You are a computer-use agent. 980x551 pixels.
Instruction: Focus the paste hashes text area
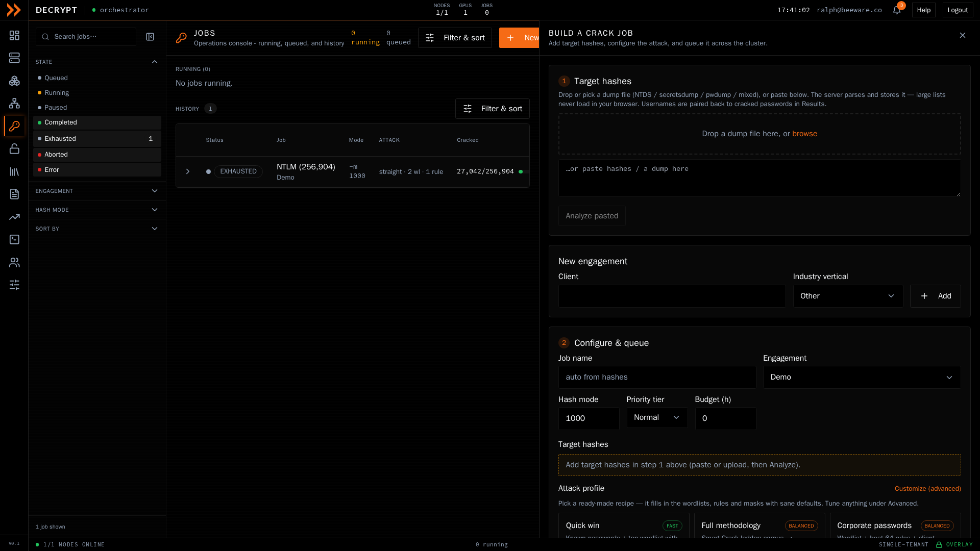coord(759,178)
